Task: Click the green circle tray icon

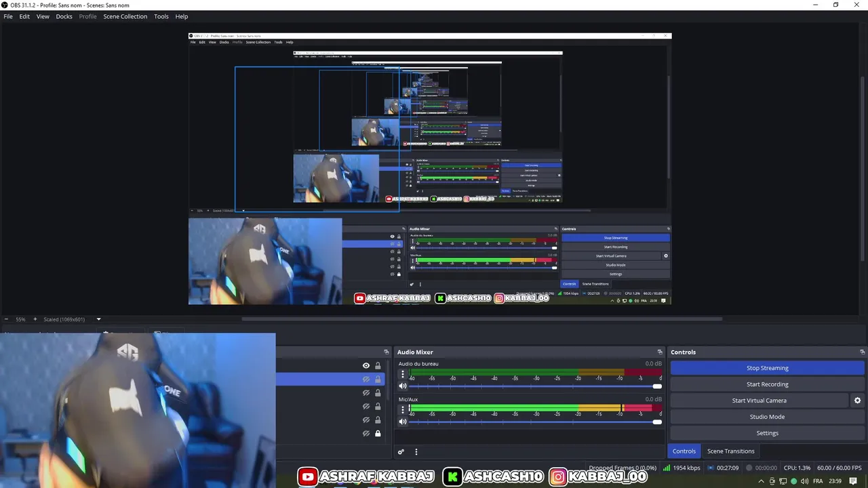Action: click(793, 481)
